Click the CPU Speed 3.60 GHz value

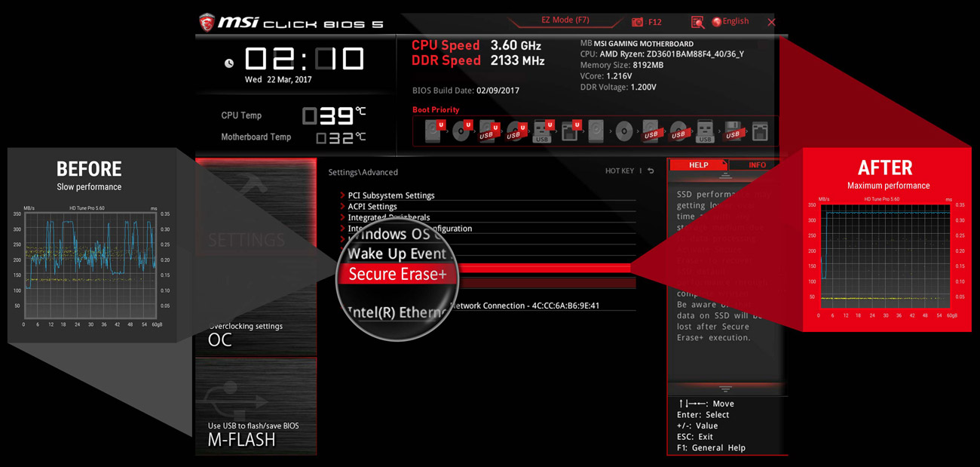[x=516, y=45]
